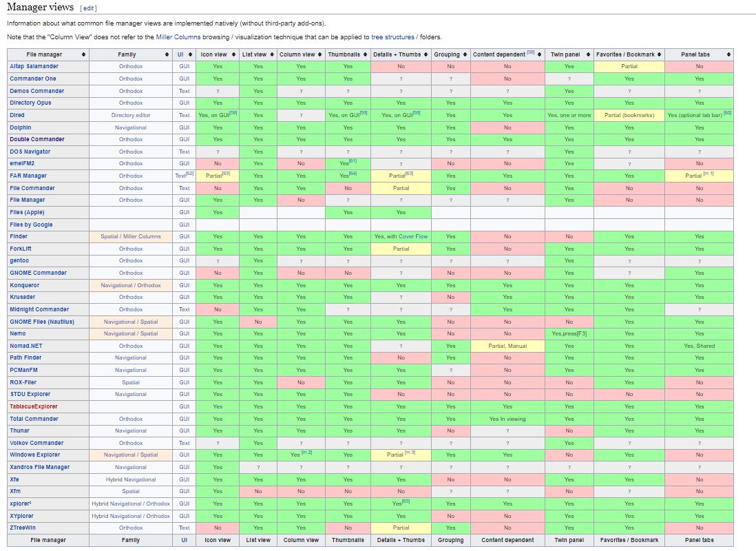Click sort arrows on Thumbnails header

click(x=365, y=54)
